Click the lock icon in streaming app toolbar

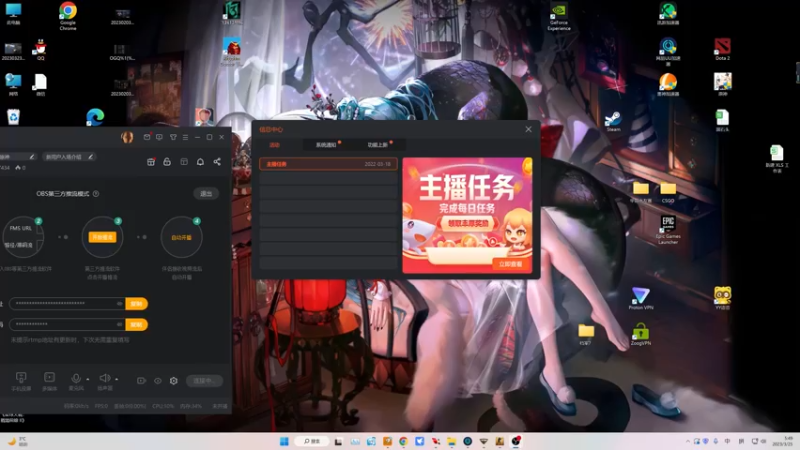(x=167, y=162)
